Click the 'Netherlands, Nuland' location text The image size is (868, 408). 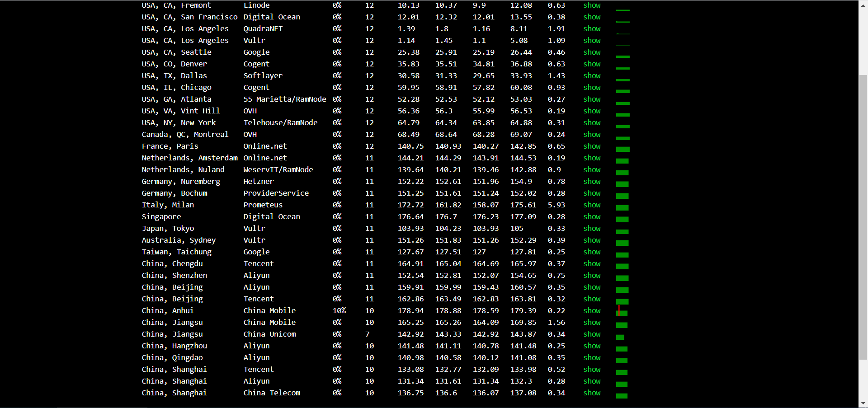pyautogui.click(x=183, y=170)
